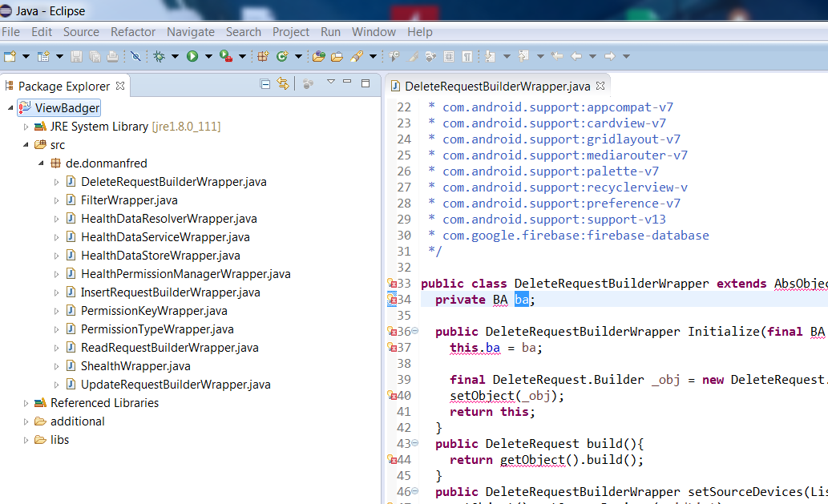Click the Next Annotation icon
The width and height of the screenshot is (828, 504).
pyautogui.click(x=491, y=56)
